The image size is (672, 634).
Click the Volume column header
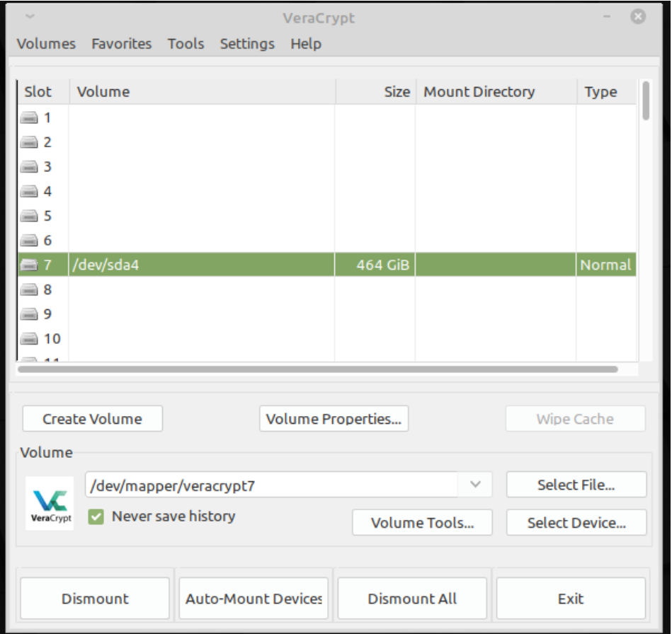click(x=202, y=92)
